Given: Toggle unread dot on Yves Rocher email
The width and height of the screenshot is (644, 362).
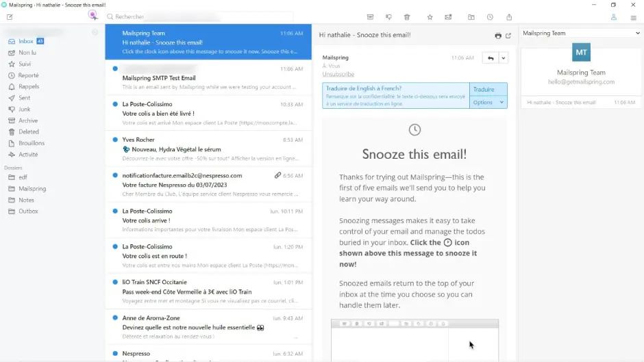Looking at the screenshot, I should click(115, 140).
